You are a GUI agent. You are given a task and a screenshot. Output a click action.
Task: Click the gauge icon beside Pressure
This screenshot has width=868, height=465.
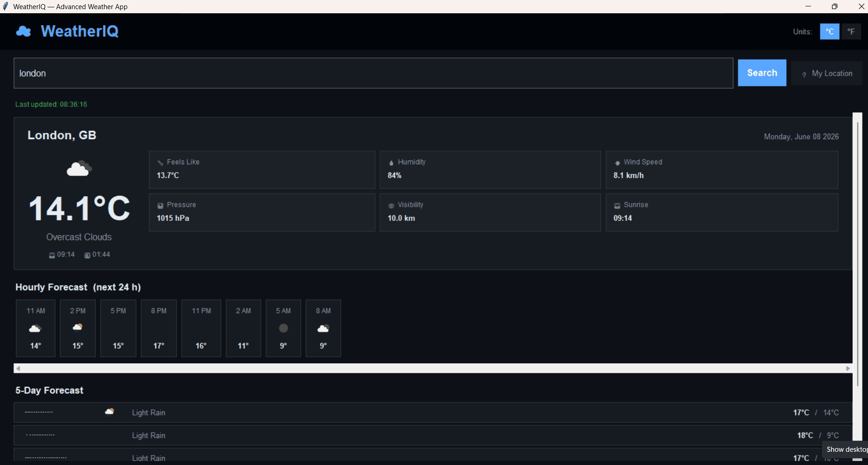pos(160,206)
